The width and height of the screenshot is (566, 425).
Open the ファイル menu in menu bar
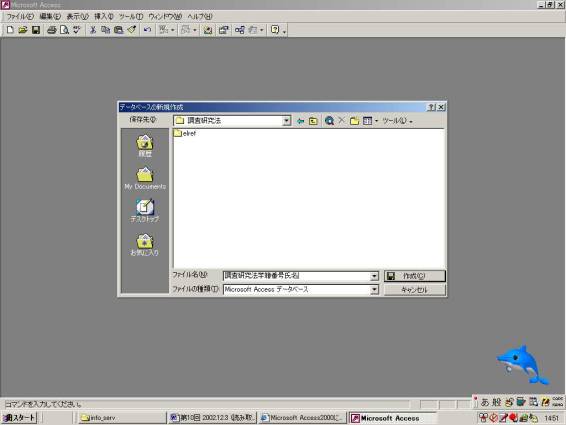click(x=20, y=16)
